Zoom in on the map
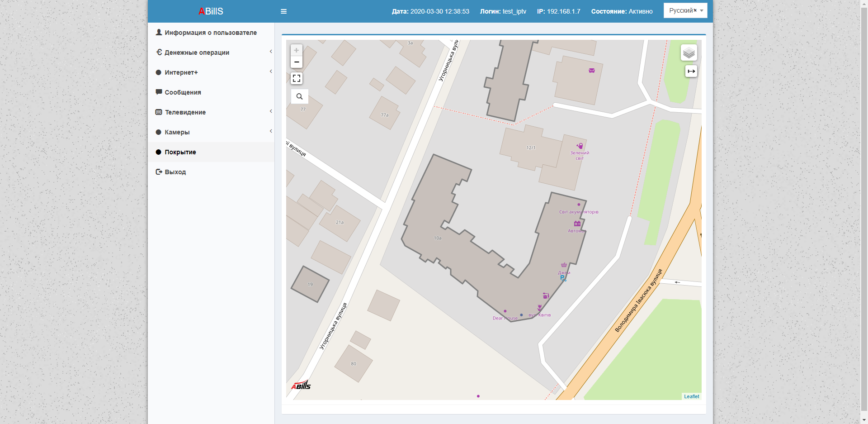Image resolution: width=868 pixels, height=424 pixels. [297, 50]
